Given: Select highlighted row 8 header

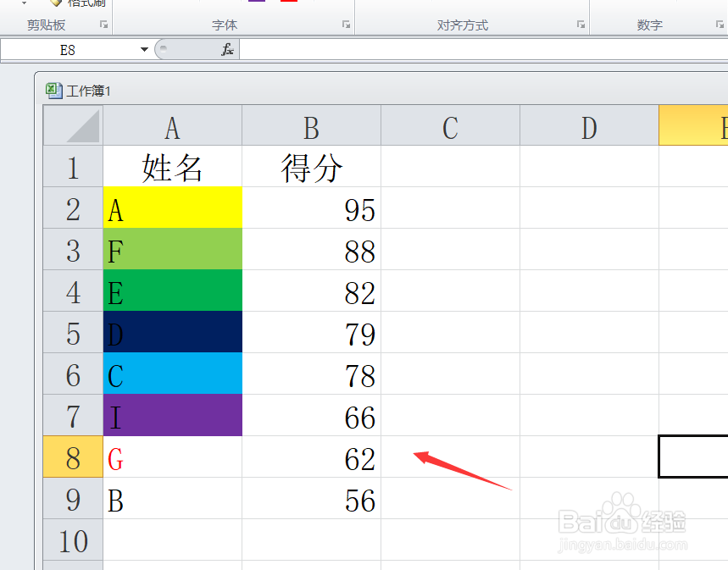Looking at the screenshot, I should [x=73, y=457].
